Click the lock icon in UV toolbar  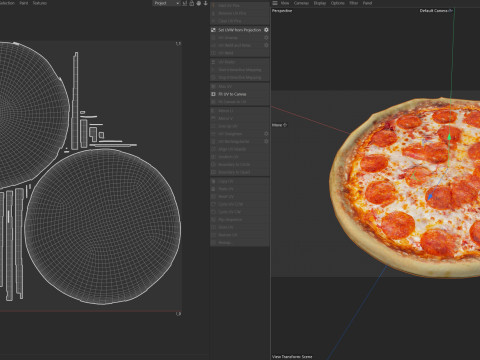(192, 3)
